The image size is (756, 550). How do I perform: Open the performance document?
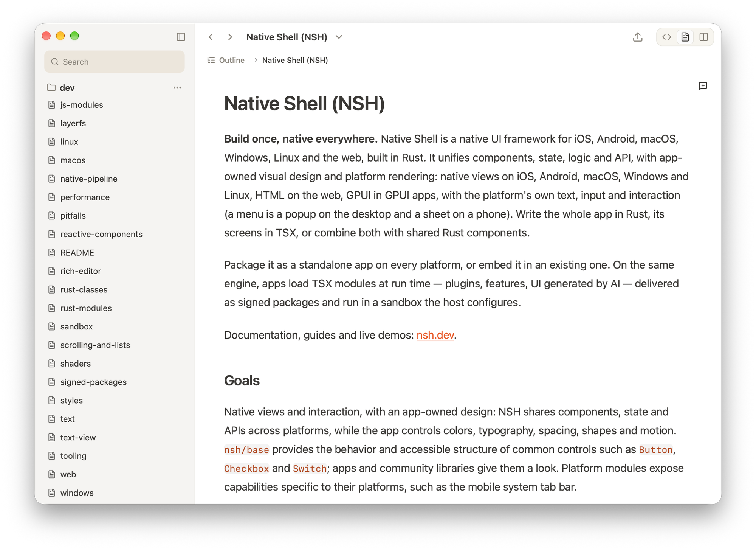pos(115,197)
